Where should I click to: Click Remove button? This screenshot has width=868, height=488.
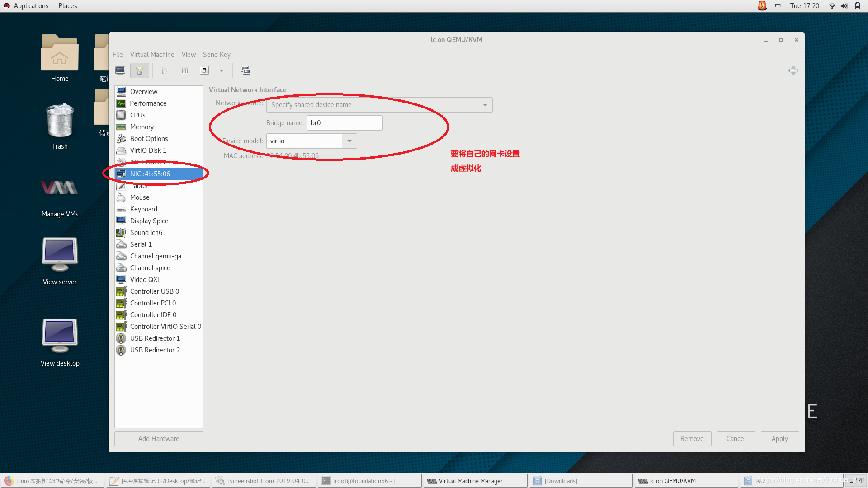[x=692, y=439]
